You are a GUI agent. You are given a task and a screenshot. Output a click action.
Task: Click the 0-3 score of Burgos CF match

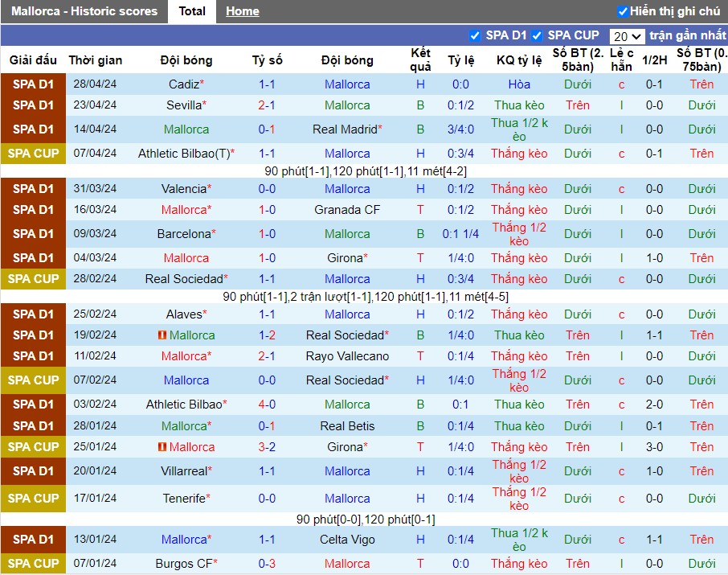pos(267,564)
